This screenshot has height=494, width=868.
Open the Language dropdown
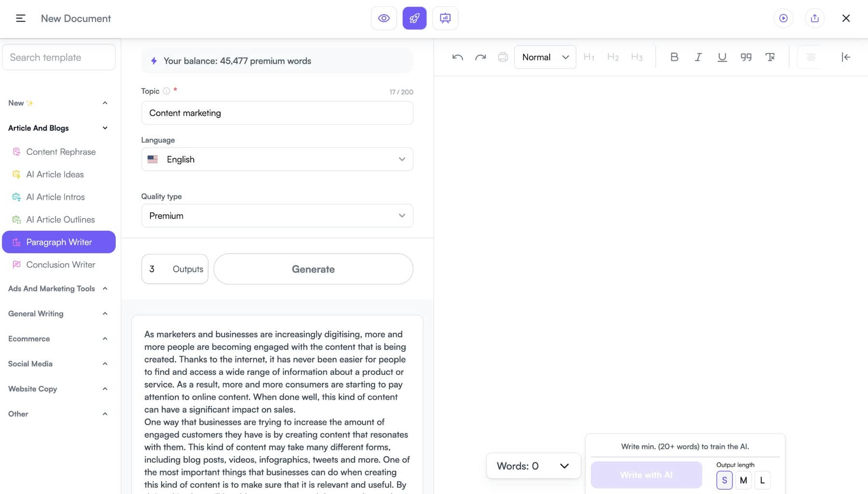click(x=277, y=159)
